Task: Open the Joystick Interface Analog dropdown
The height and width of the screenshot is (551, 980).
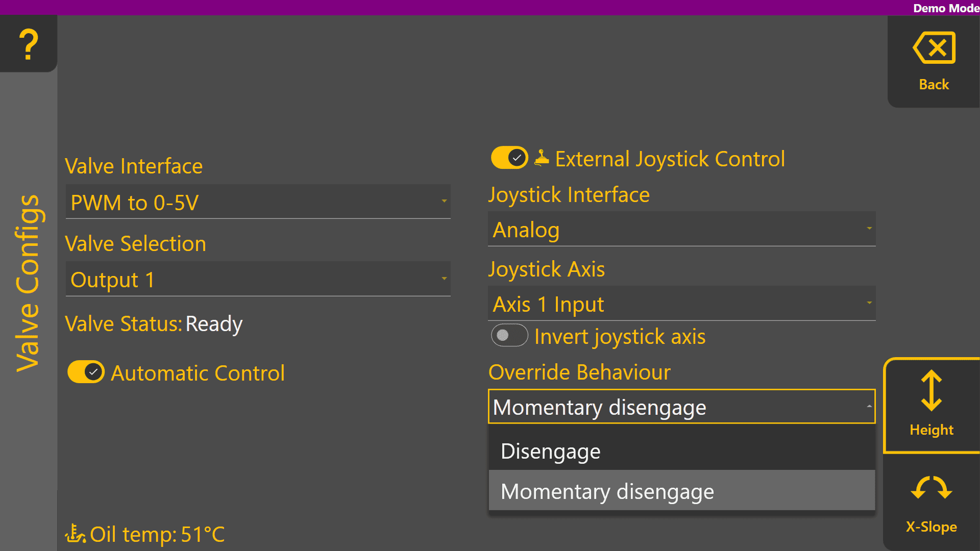Action: point(681,230)
